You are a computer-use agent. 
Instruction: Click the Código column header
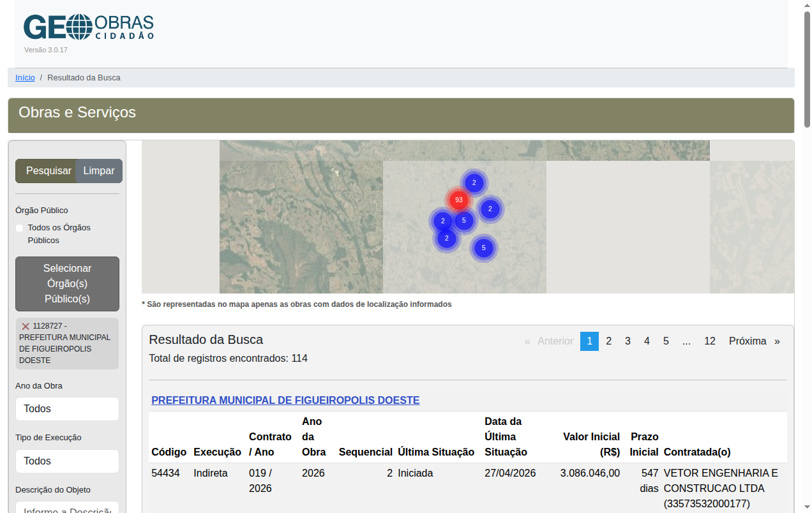tap(169, 452)
